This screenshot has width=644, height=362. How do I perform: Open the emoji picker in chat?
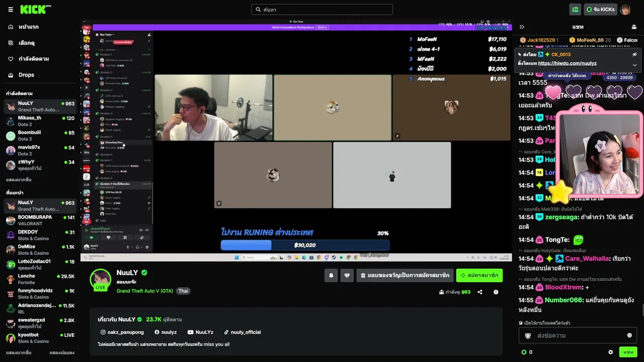coord(629,335)
